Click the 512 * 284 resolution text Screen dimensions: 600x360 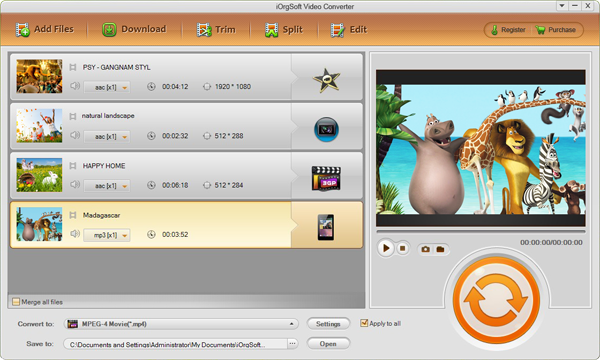[x=229, y=185]
